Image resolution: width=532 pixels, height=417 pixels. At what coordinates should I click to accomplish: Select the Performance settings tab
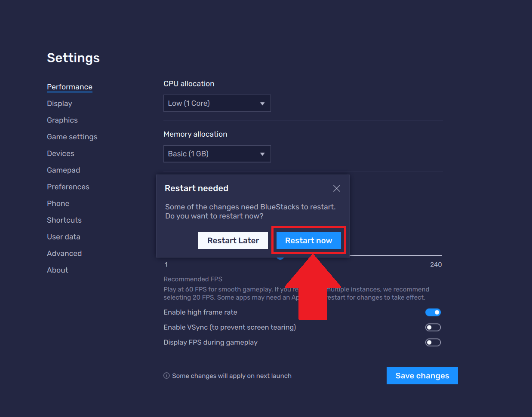[x=70, y=87]
